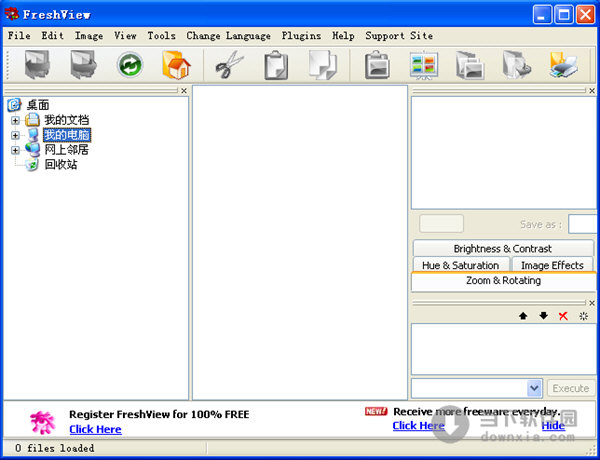Image resolution: width=600 pixels, height=460 pixels.
Task: Maximize the FreshView window
Action: tap(564, 15)
